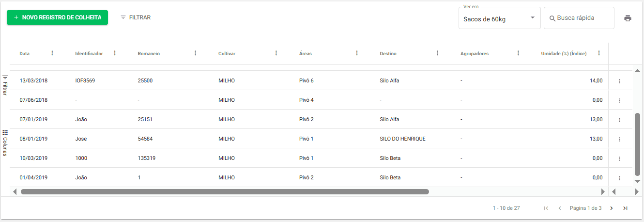
Task: Click the print icon
Action: coord(628,18)
